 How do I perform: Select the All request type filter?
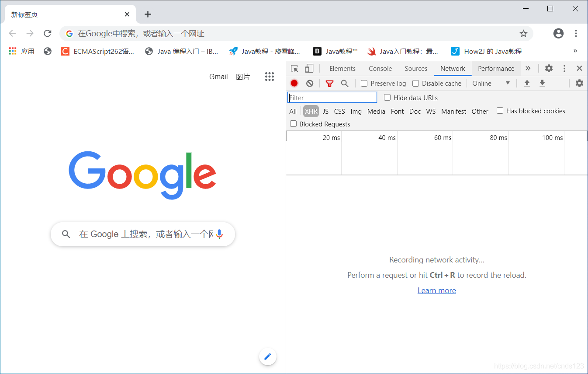coord(293,111)
